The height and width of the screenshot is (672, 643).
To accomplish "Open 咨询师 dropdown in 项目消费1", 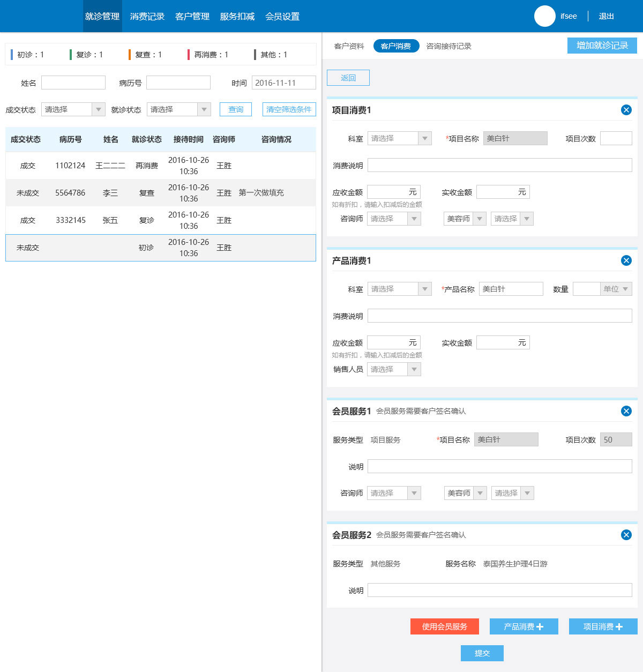I will tap(394, 219).
